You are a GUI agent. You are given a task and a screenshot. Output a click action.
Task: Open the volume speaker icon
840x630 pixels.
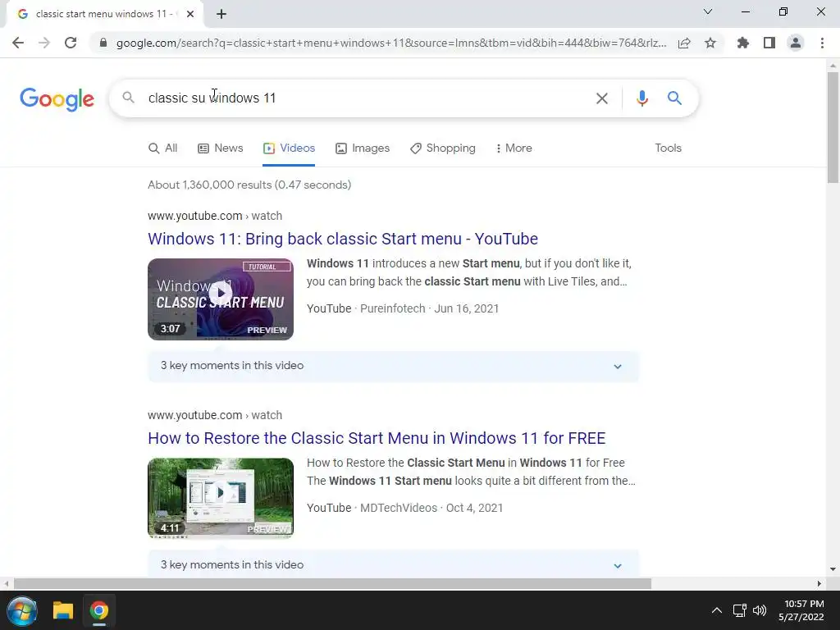pos(760,610)
